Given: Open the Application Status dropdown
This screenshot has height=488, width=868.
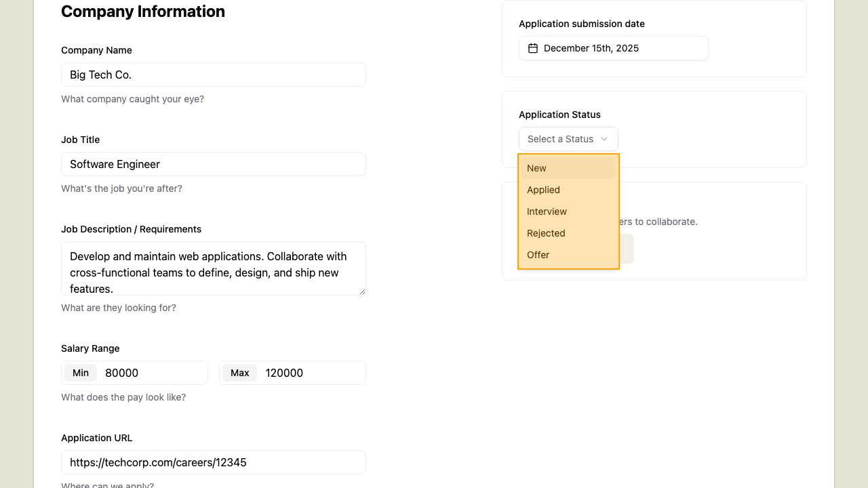Looking at the screenshot, I should [568, 139].
